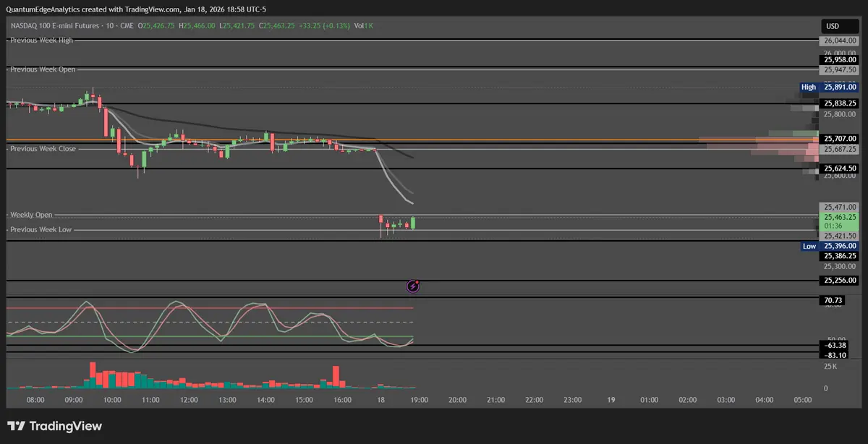Click the 26,044.00 price label
Viewport: 868px width, 444px height.
pyautogui.click(x=839, y=41)
